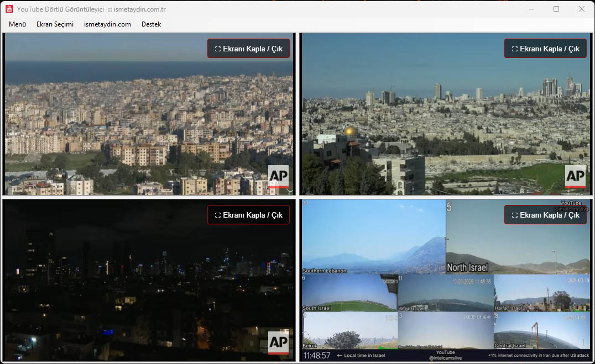Toggle fullscreen on the bottom-left night video

pos(248,215)
